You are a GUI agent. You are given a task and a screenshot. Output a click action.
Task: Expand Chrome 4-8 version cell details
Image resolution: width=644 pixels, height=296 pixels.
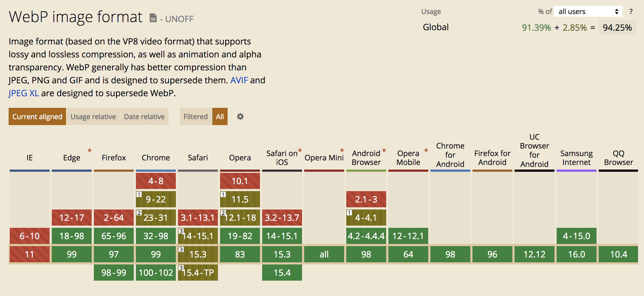(156, 181)
